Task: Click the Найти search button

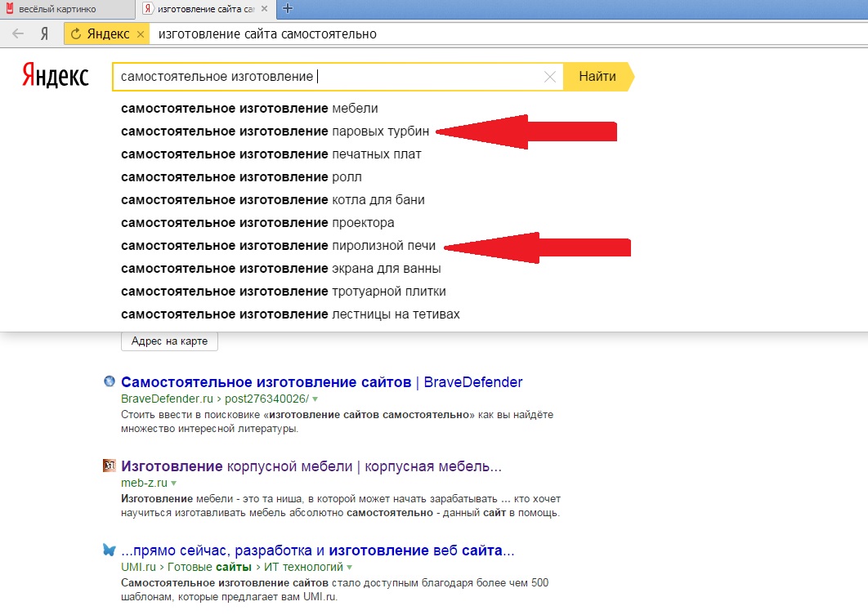Action: [x=597, y=76]
